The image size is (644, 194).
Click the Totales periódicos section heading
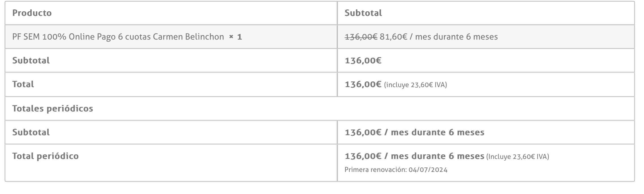pyautogui.click(x=53, y=109)
